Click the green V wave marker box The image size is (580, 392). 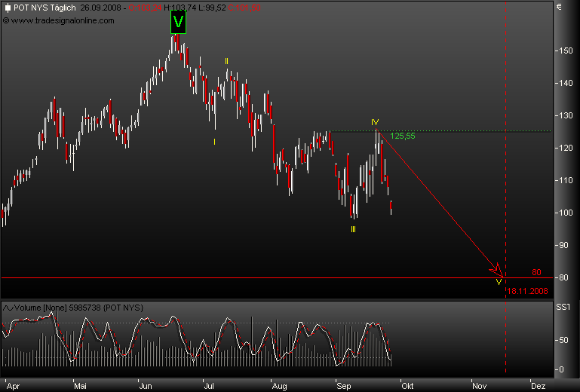click(178, 22)
